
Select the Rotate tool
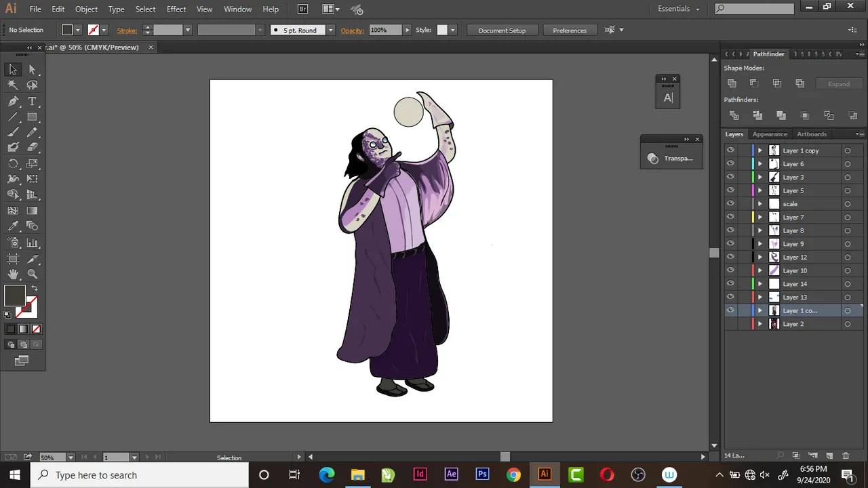13,163
